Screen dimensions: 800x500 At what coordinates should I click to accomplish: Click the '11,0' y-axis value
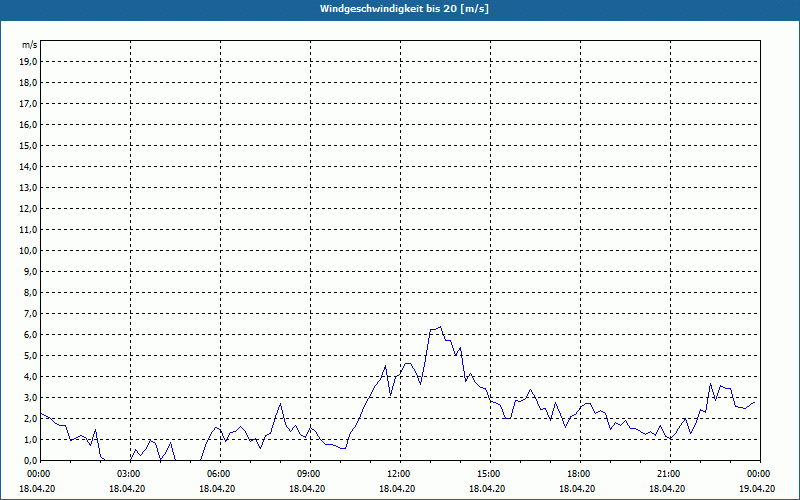(28, 230)
